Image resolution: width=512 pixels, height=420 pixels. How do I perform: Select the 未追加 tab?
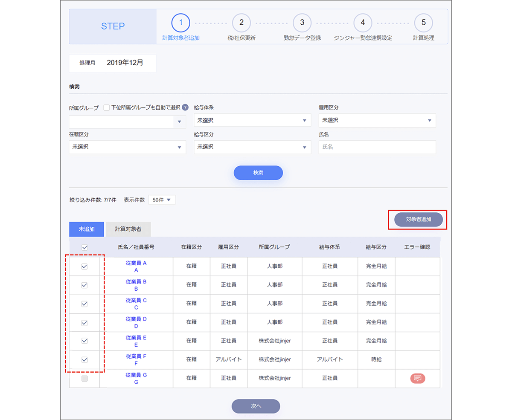pyautogui.click(x=86, y=229)
